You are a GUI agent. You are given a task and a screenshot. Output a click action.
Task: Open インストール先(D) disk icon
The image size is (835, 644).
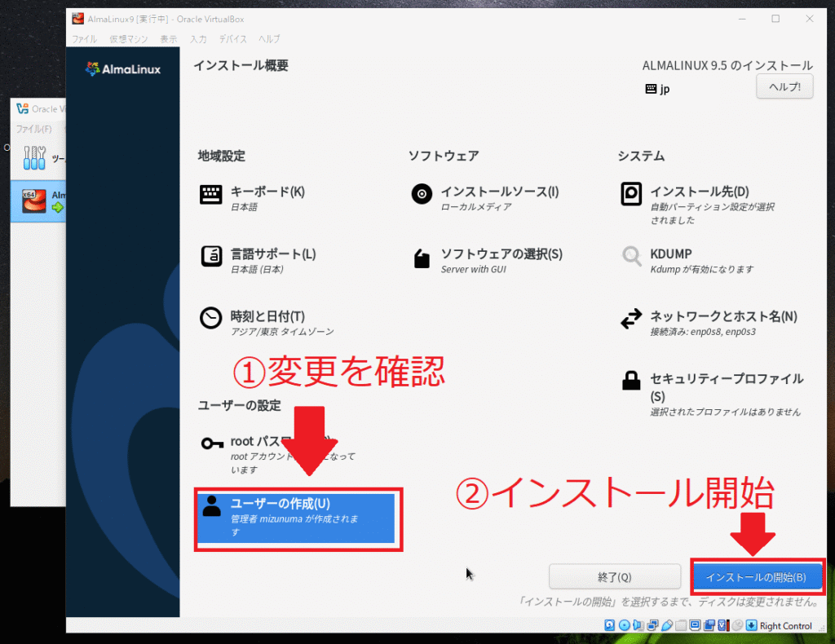coord(631,194)
